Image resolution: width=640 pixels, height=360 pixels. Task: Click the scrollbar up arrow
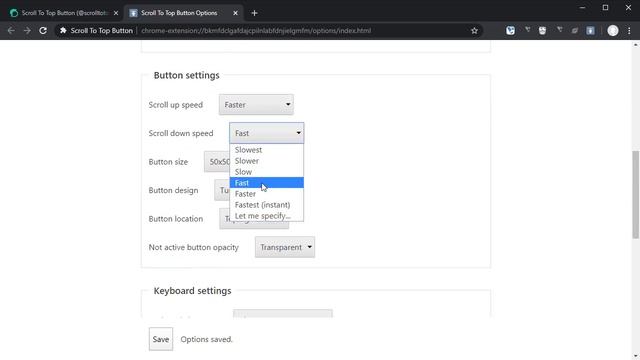pyautogui.click(x=636, y=44)
